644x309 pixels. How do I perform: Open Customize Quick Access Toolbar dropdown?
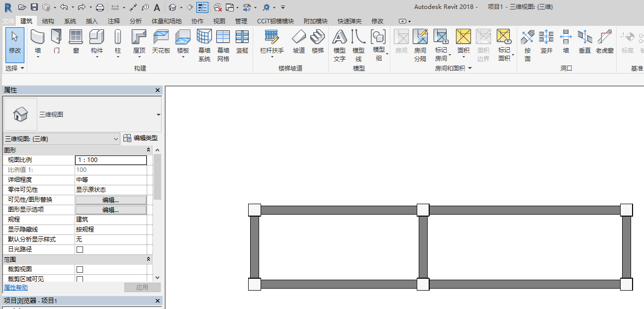[x=282, y=7]
